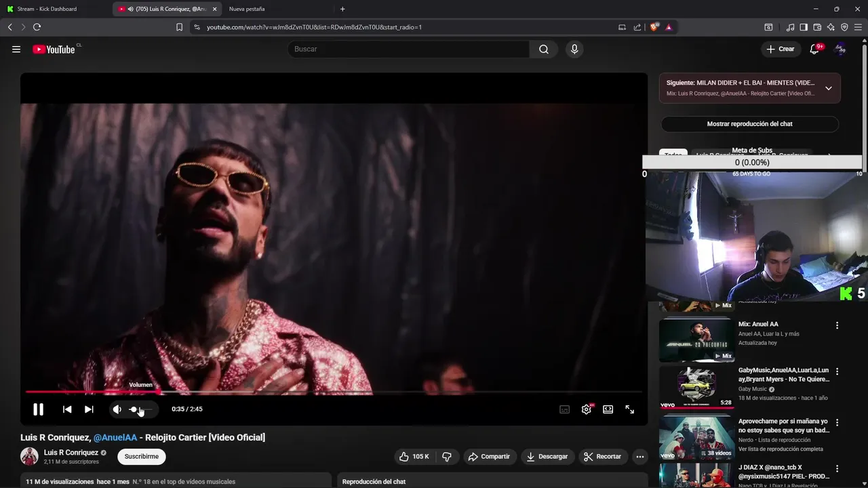
Task: Open the Crear button
Action: (781, 49)
